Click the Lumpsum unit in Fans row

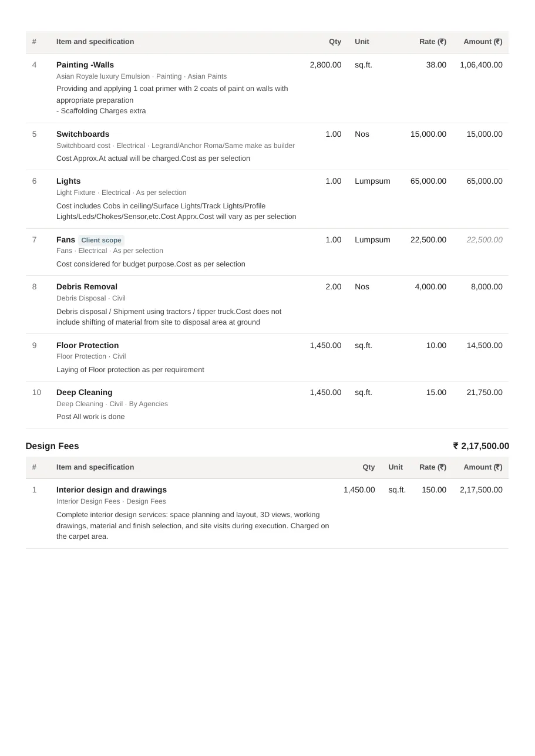372,239
